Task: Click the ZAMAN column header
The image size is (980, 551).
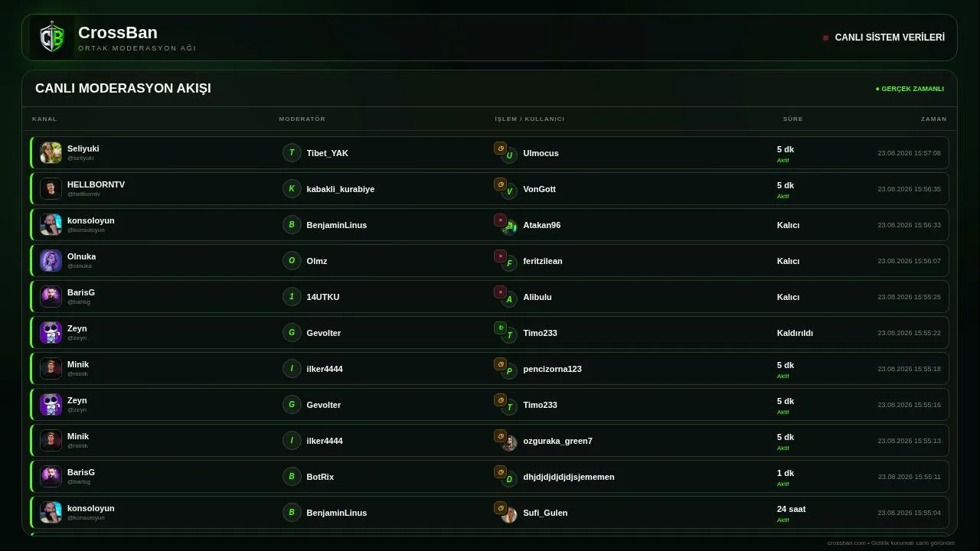Action: tap(934, 119)
